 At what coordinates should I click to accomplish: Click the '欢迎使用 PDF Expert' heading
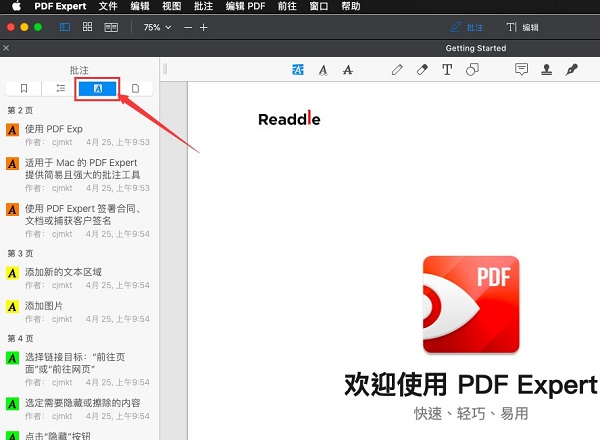(x=471, y=385)
